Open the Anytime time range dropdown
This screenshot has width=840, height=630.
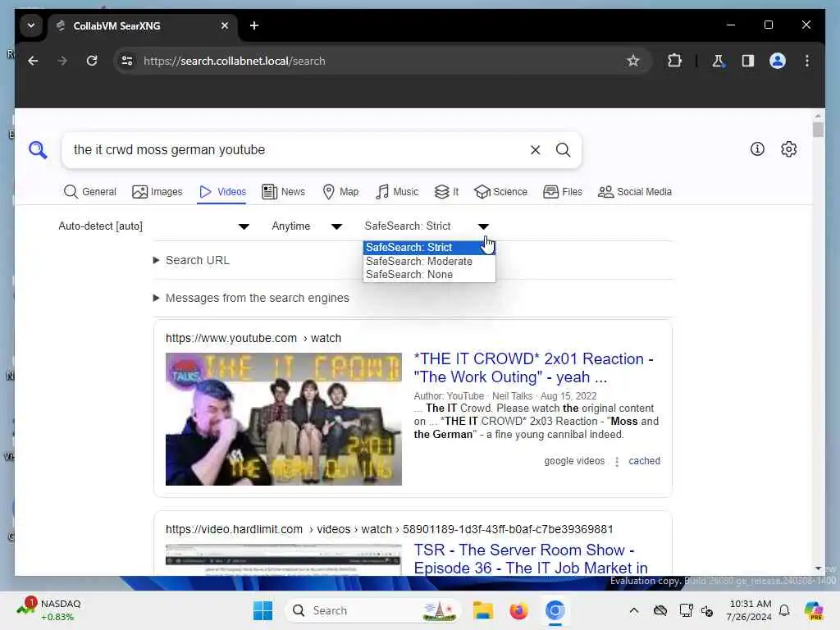coord(307,226)
